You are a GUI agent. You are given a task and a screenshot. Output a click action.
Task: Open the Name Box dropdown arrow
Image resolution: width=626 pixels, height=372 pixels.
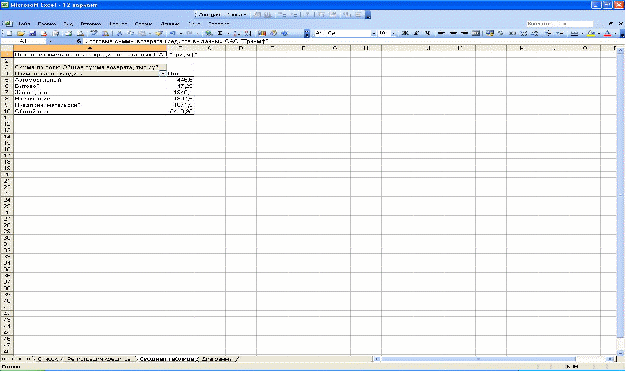point(50,41)
